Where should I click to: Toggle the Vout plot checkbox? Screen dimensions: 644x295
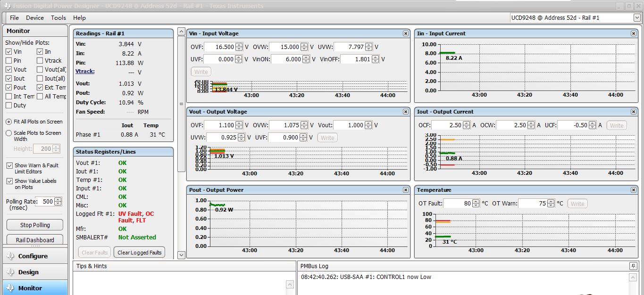(x=9, y=70)
